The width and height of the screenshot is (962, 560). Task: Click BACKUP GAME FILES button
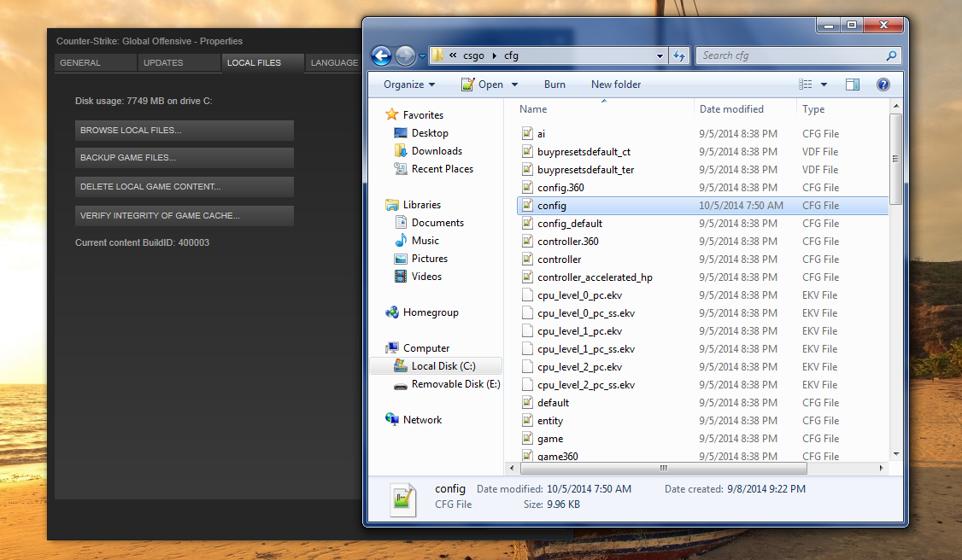[x=184, y=157]
